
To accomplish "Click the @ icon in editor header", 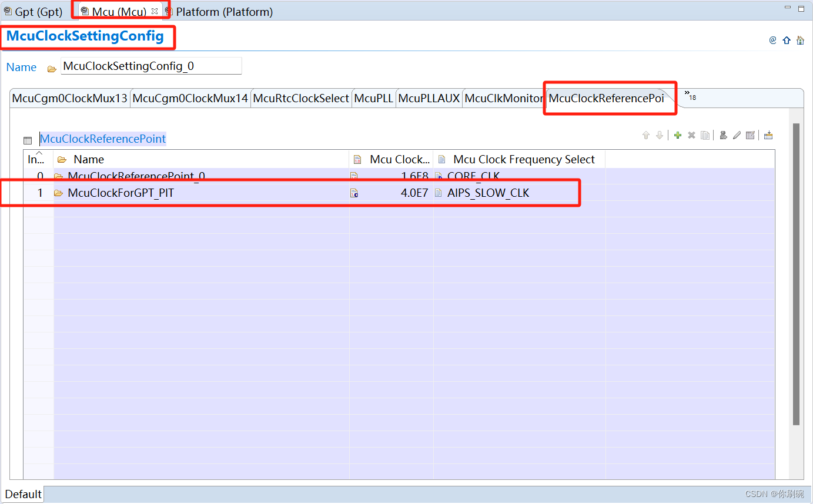I will [x=773, y=41].
